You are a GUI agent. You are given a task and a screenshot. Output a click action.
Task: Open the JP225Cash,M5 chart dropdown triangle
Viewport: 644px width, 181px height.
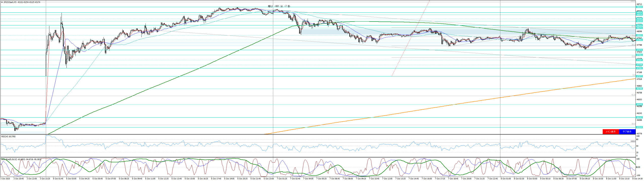tap(2, 2)
